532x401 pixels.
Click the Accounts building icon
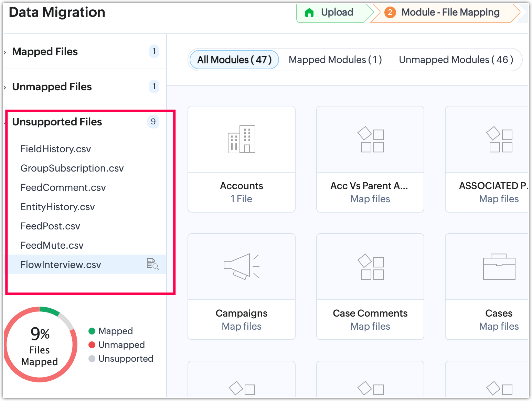click(x=242, y=139)
